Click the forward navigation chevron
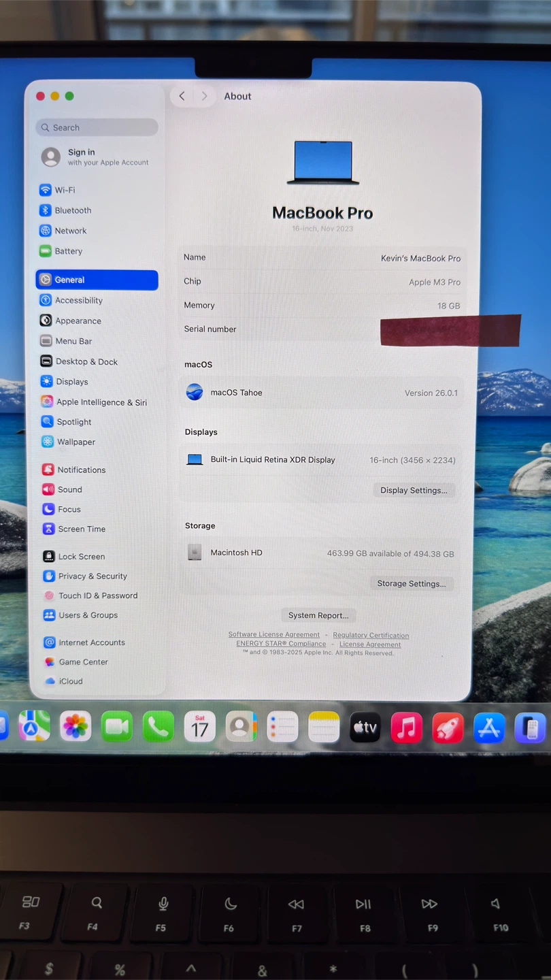Image resolution: width=551 pixels, height=980 pixels. click(204, 96)
